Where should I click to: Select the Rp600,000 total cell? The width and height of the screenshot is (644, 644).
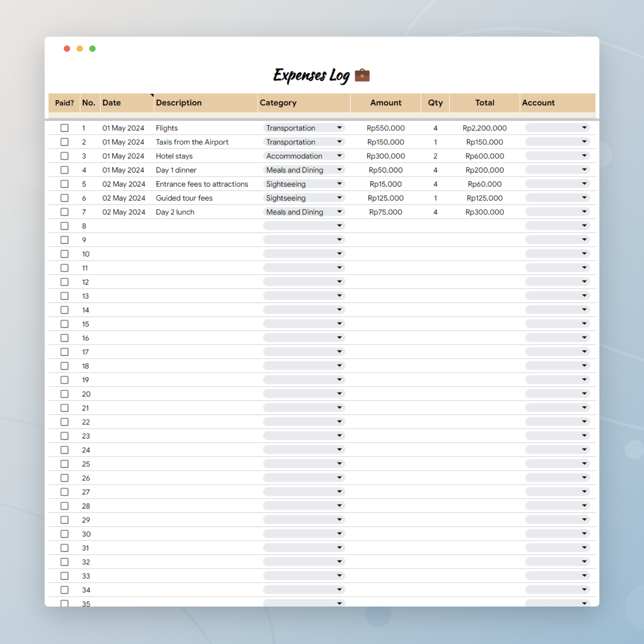point(485,156)
